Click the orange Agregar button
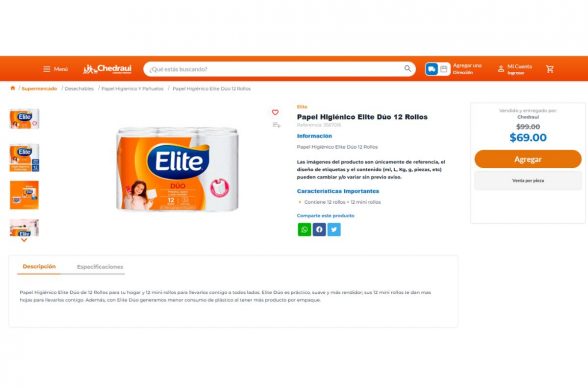This screenshot has width=588, height=388. 528,159
